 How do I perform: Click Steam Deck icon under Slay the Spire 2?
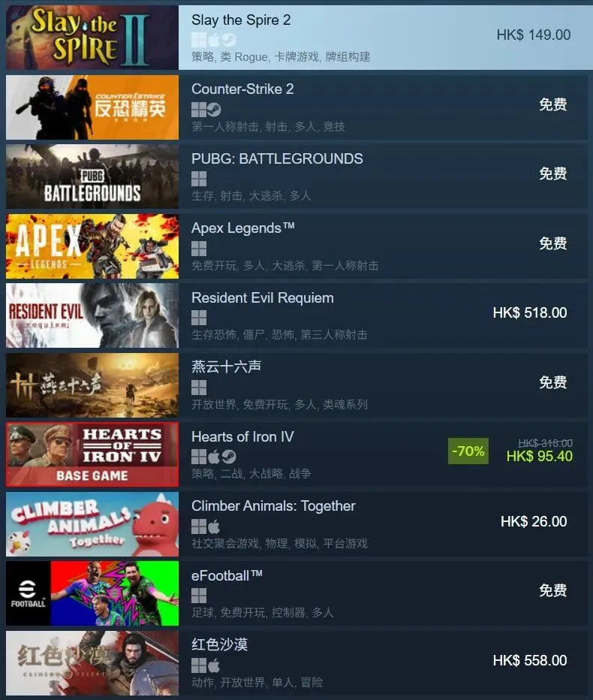pyautogui.click(x=228, y=40)
